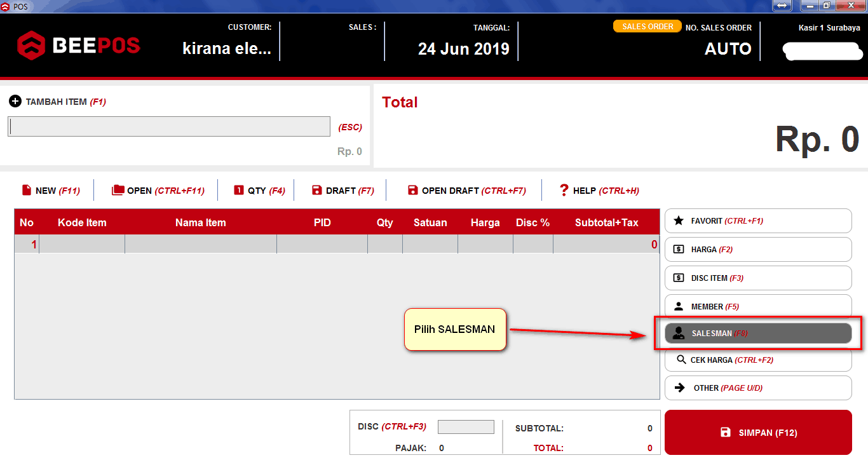Click OPEN DRAFT (CTRL+F7)
Screen dimensions: 868x460
467,191
